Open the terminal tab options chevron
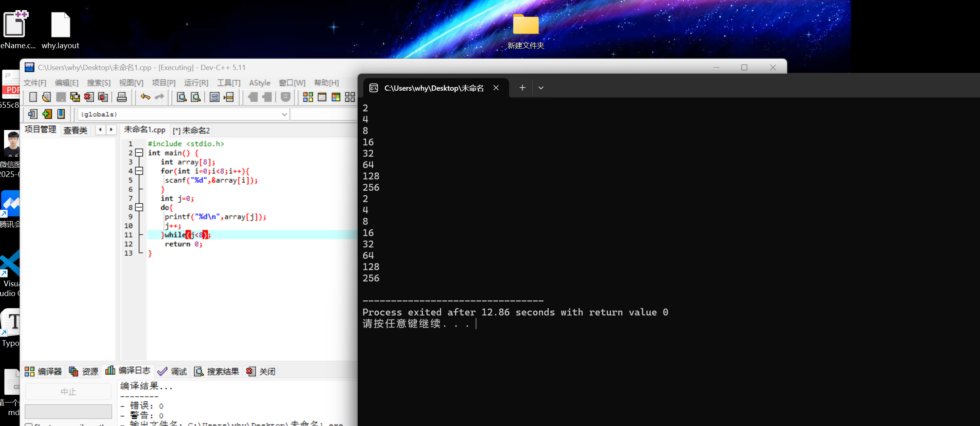The height and width of the screenshot is (426, 980). coord(541,88)
